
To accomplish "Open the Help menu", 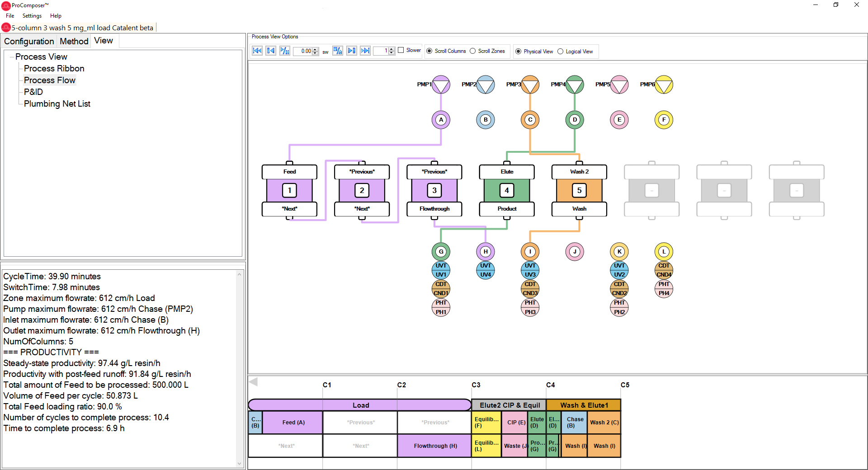I will [x=56, y=16].
